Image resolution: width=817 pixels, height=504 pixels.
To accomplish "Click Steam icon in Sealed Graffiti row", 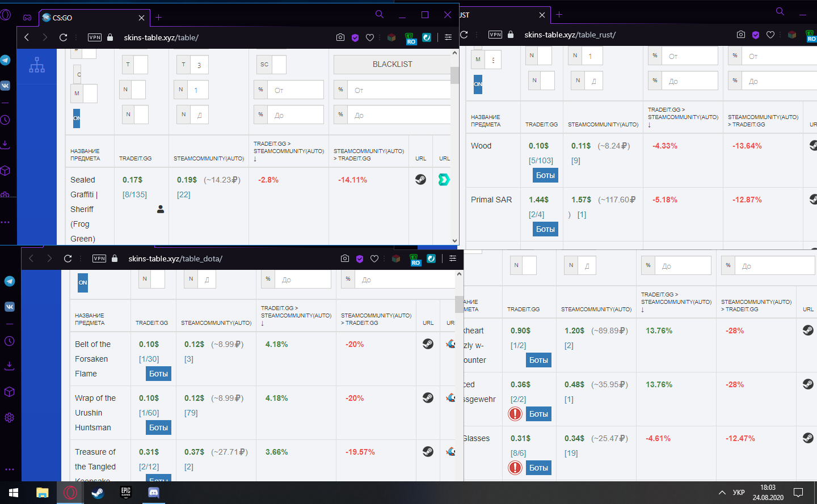I will 420,180.
